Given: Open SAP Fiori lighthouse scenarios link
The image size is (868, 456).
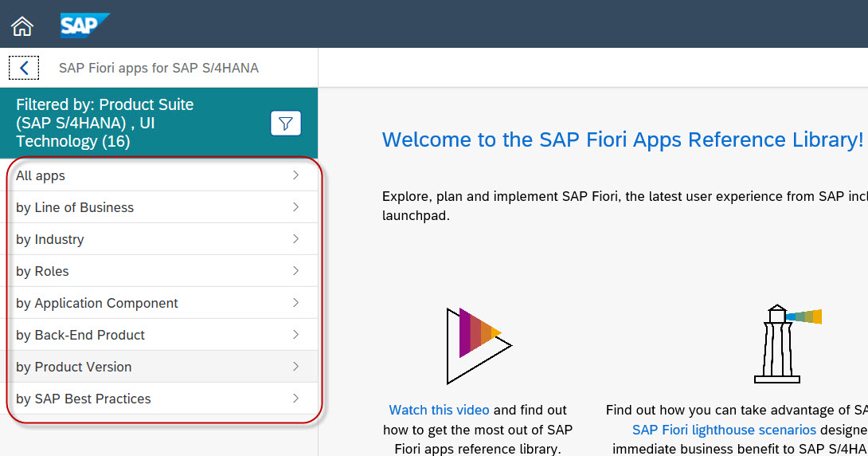Looking at the screenshot, I should point(724,430).
